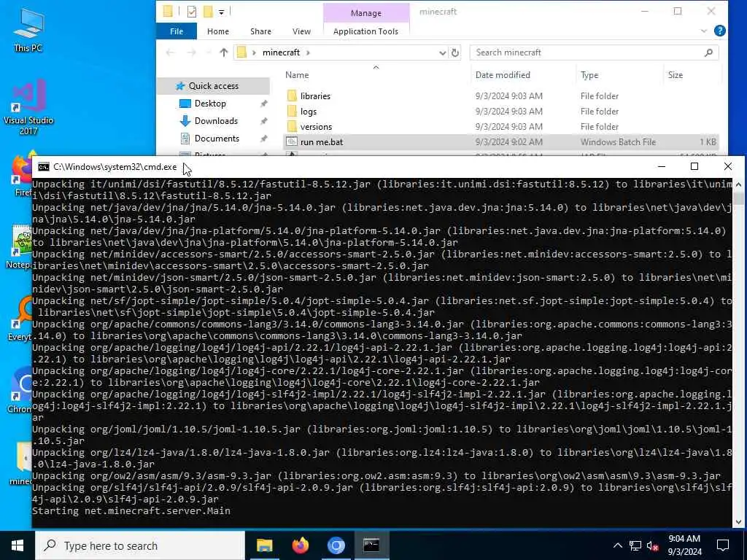747x560 pixels.
Task: Open the Application Tools tab
Action: pyautogui.click(x=365, y=31)
